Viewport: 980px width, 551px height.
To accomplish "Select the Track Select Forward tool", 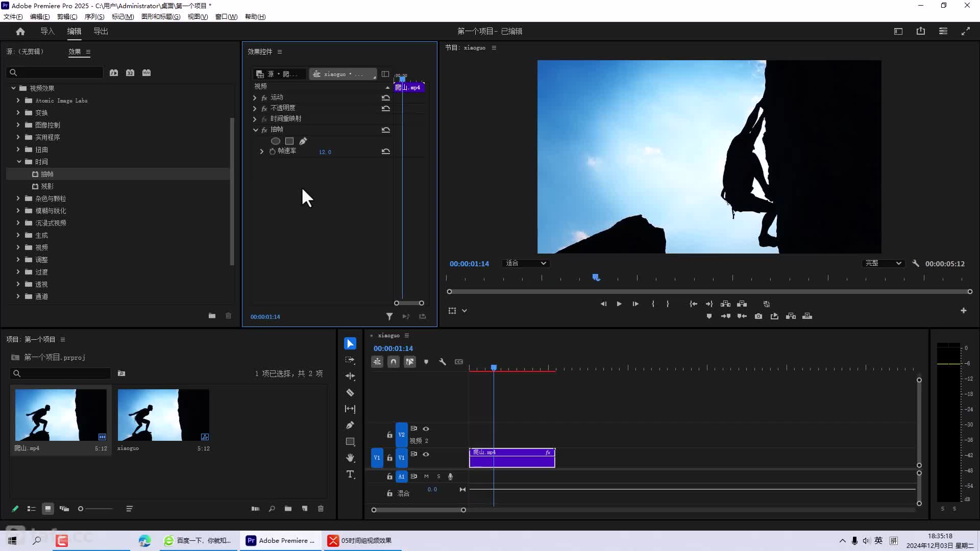I will (x=350, y=360).
